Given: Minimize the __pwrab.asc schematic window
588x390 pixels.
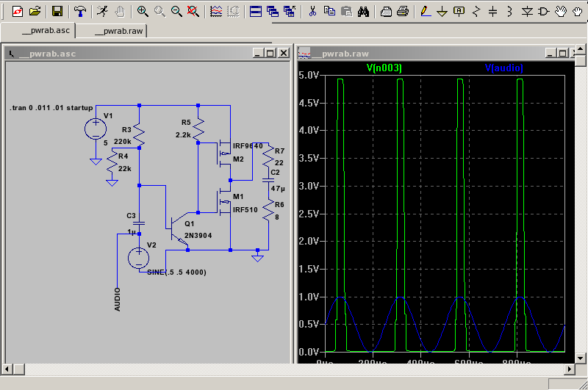Looking at the screenshot, I should (x=258, y=53).
